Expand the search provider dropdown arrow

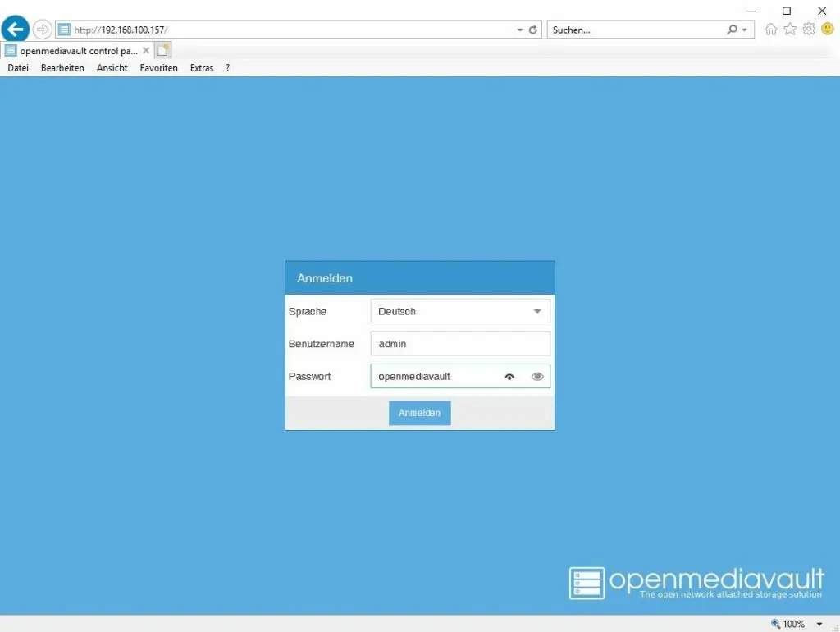pyautogui.click(x=744, y=30)
